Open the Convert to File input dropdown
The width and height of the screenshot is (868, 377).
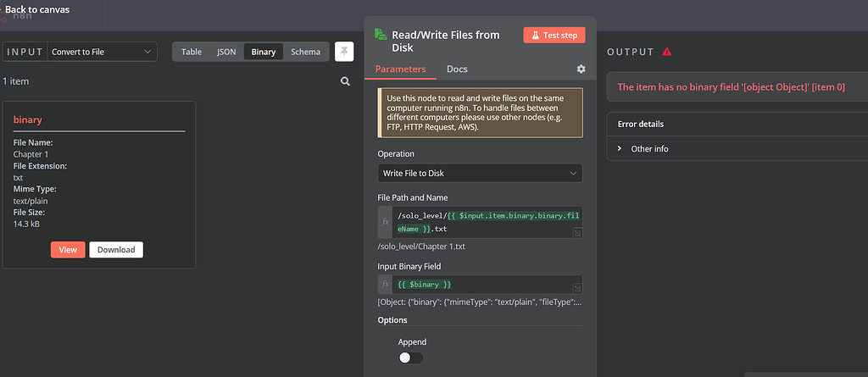102,52
